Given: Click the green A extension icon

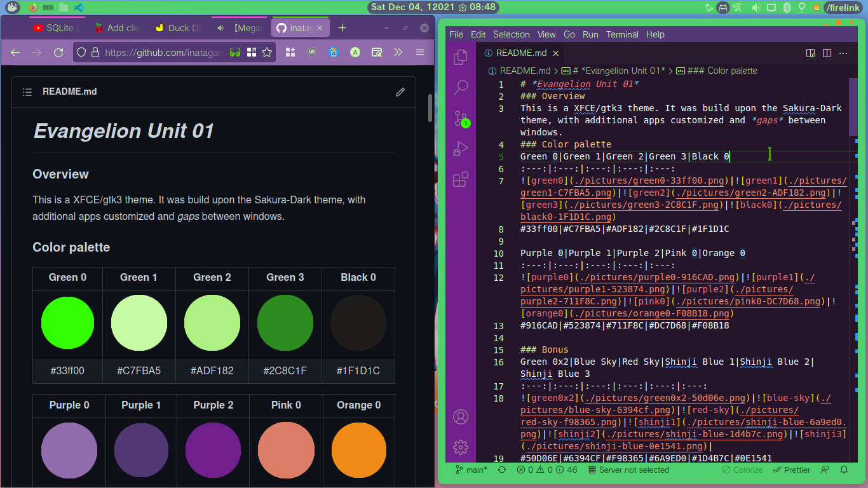Looking at the screenshot, I should tap(355, 53).
